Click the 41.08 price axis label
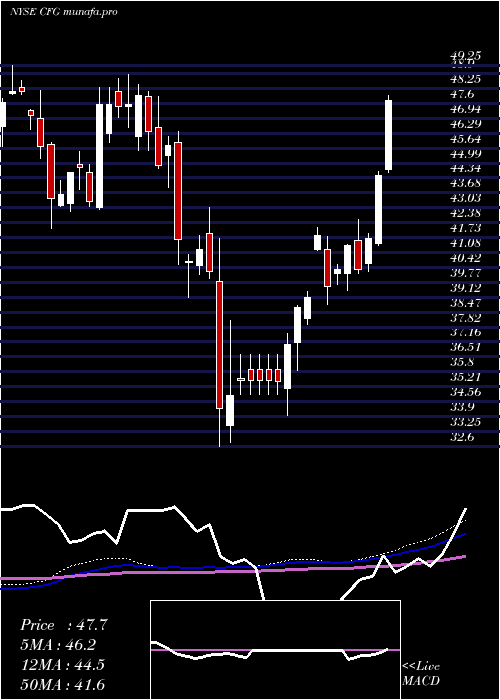Image resolution: width=500 pixels, height=700 pixels. (466, 243)
